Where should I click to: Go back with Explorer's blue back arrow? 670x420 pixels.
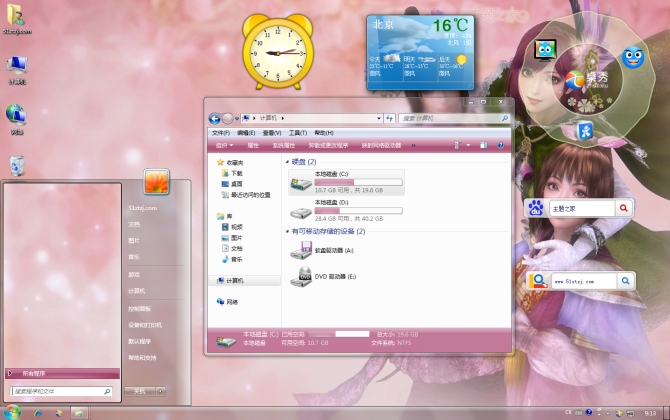(215, 118)
